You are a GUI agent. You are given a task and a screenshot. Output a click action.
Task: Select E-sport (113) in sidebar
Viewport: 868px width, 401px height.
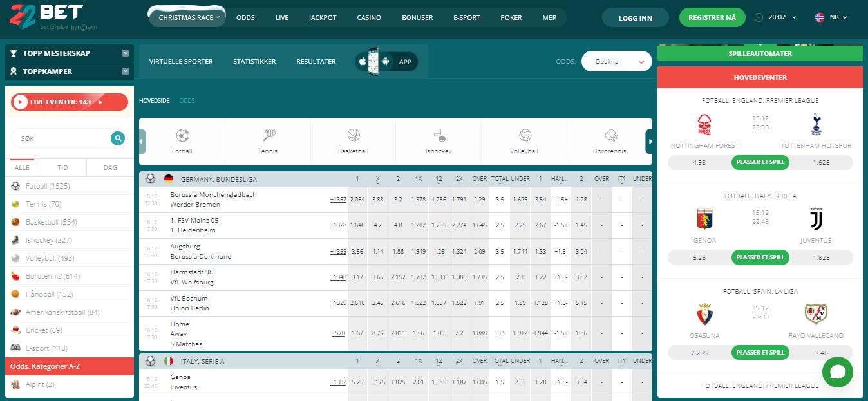[70, 348]
